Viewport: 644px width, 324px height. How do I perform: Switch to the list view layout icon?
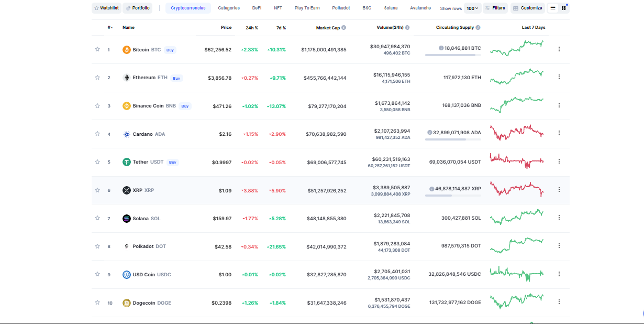point(553,8)
